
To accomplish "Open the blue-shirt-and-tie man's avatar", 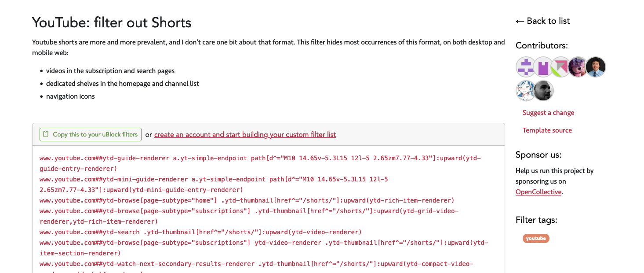I will pyautogui.click(x=596, y=67).
